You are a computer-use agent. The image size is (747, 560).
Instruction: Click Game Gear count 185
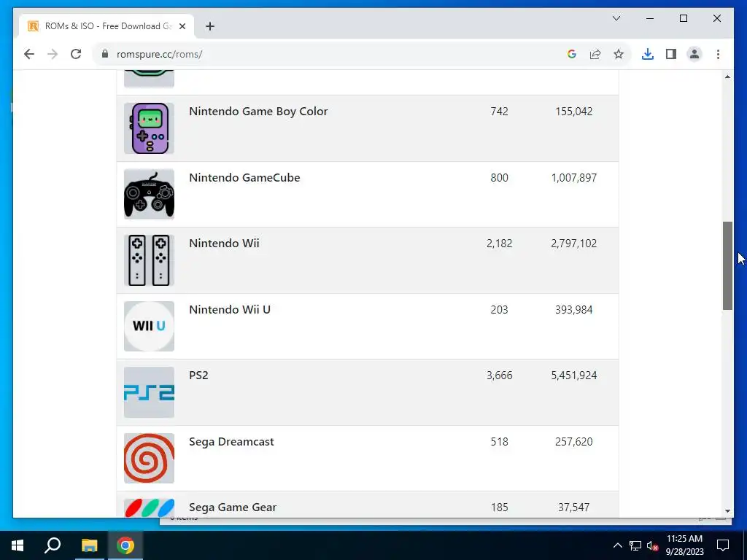[x=499, y=507]
